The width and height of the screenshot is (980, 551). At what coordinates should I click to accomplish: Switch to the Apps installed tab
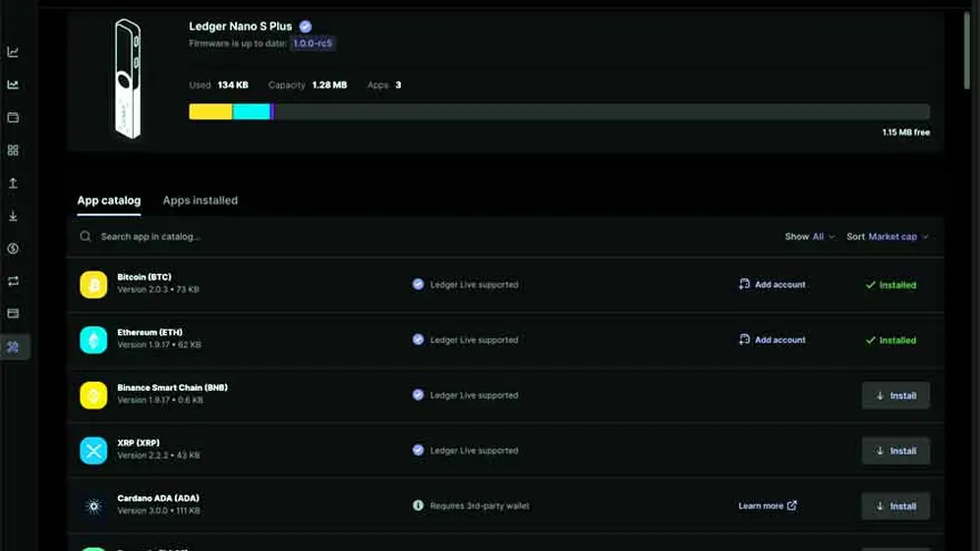click(200, 200)
